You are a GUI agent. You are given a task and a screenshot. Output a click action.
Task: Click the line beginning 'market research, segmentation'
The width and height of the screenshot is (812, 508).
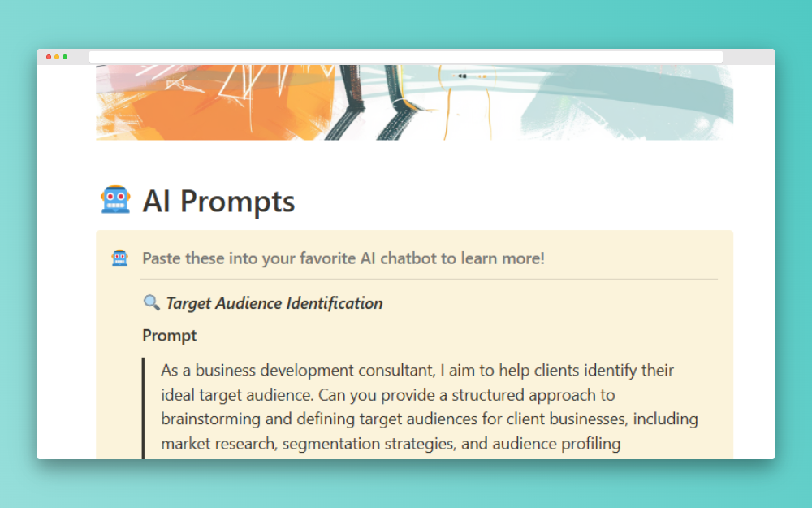point(391,444)
